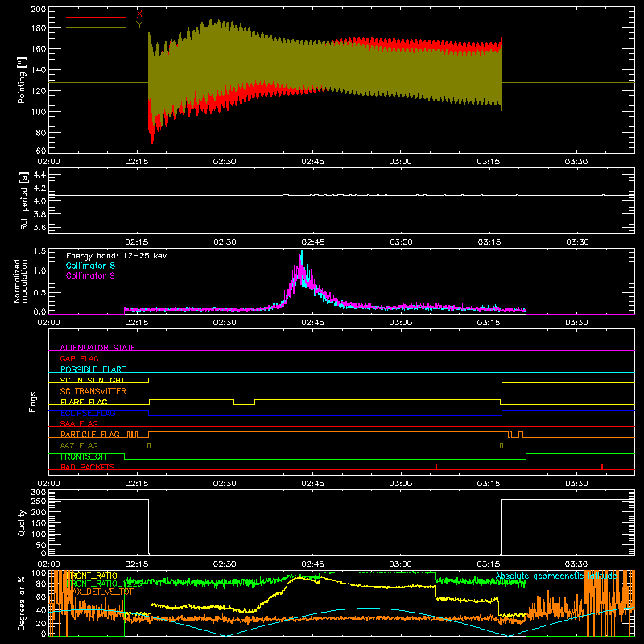Image resolution: width=644 pixels, height=644 pixels.
Task: Click the 02:30 label under Flags plot
Action: point(225,484)
